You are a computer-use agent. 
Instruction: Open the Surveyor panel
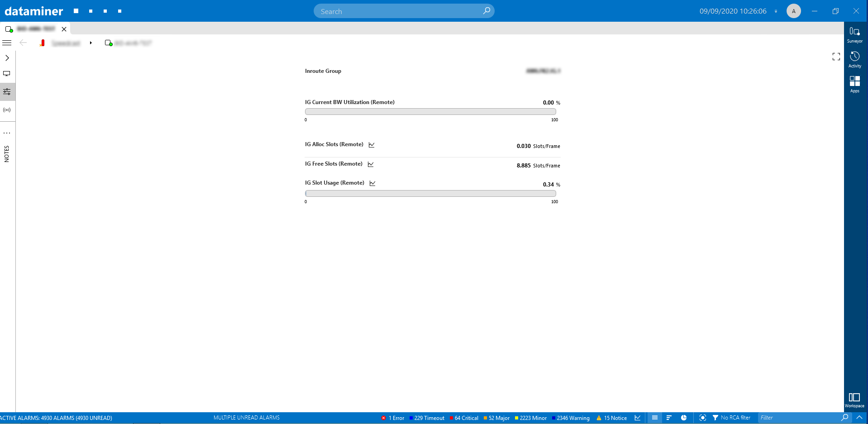854,35
